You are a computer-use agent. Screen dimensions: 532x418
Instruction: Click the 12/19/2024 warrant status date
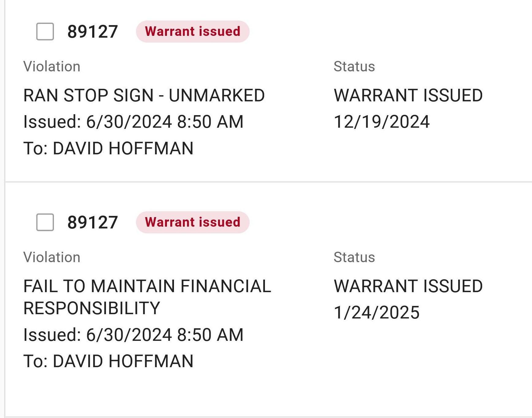(382, 122)
